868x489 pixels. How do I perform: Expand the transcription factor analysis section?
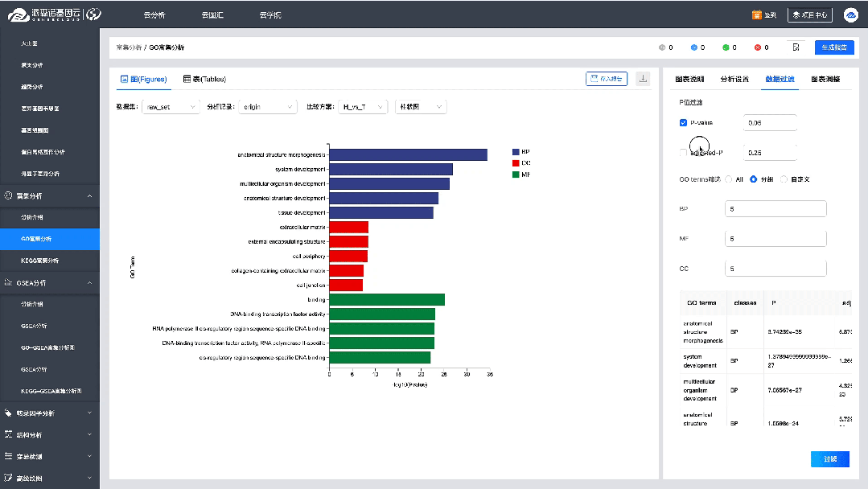tap(89, 413)
